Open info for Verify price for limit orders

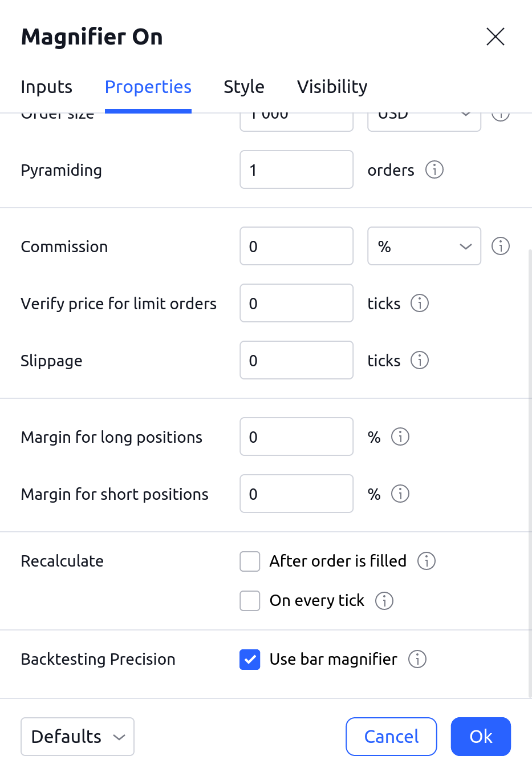coord(420,304)
